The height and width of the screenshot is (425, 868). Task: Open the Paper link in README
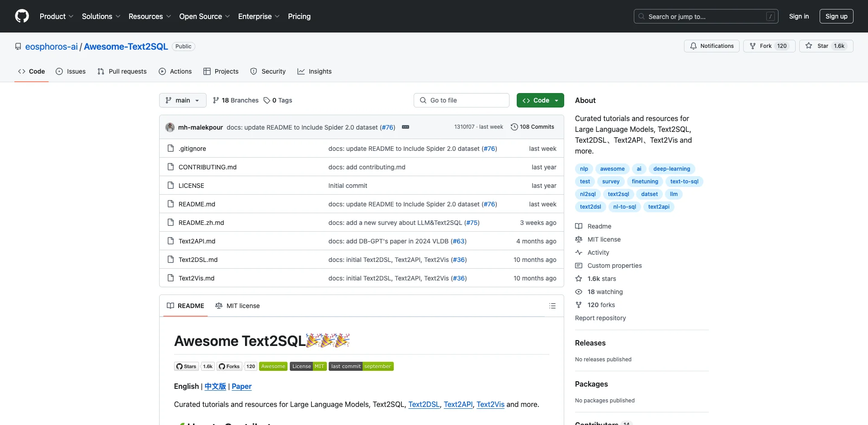pyautogui.click(x=241, y=386)
